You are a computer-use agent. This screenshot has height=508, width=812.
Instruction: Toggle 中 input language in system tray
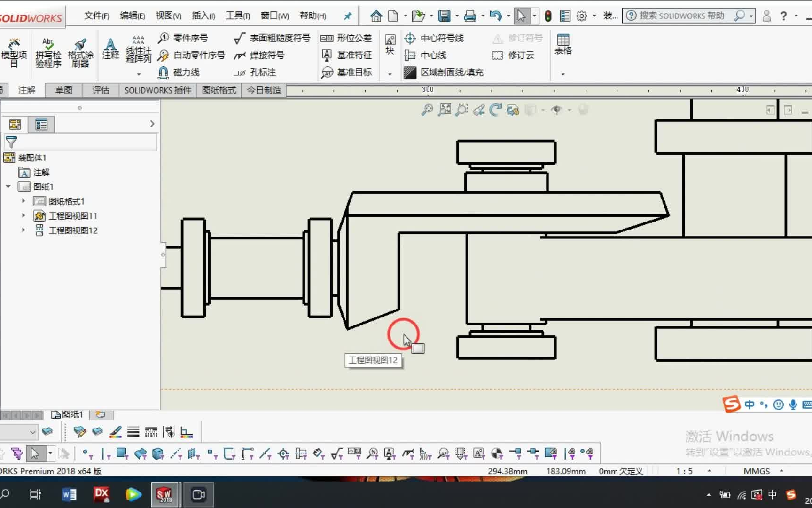pyautogui.click(x=772, y=495)
